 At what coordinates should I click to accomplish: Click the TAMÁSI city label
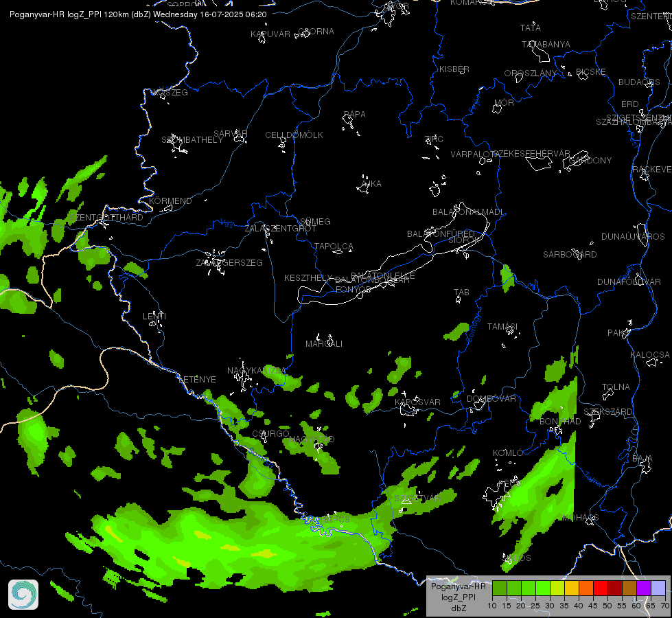pos(502,327)
